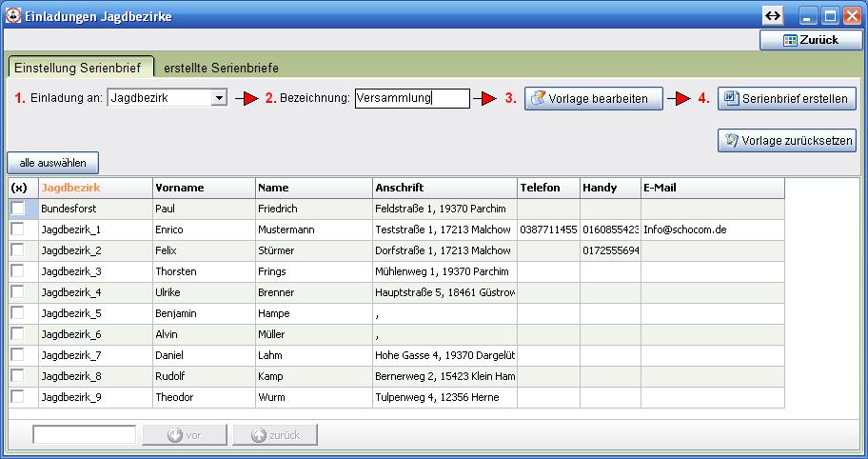This screenshot has height=459, width=868.
Task: Click the application icon in title bar
Action: click(x=13, y=16)
